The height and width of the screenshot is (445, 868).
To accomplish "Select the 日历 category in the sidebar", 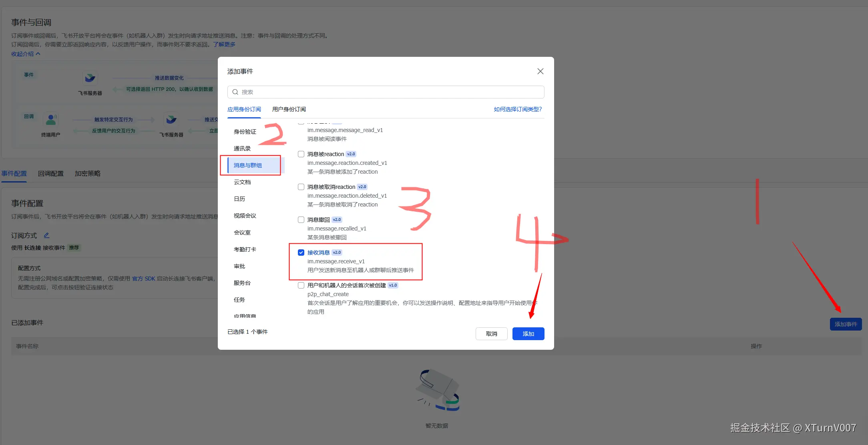I will (239, 198).
